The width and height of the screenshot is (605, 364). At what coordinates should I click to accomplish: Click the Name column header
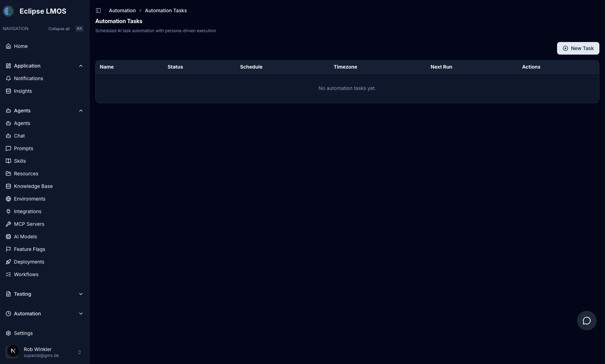coord(107,67)
